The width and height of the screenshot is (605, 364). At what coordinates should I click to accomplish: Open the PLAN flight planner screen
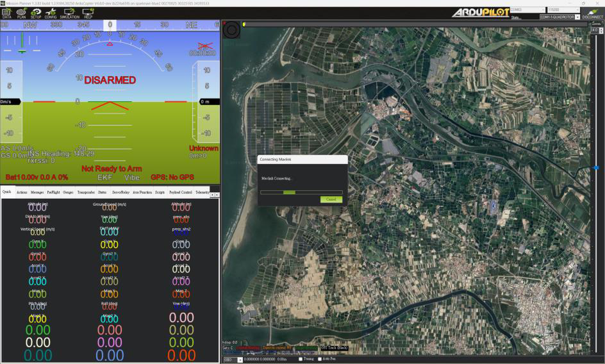(x=21, y=13)
